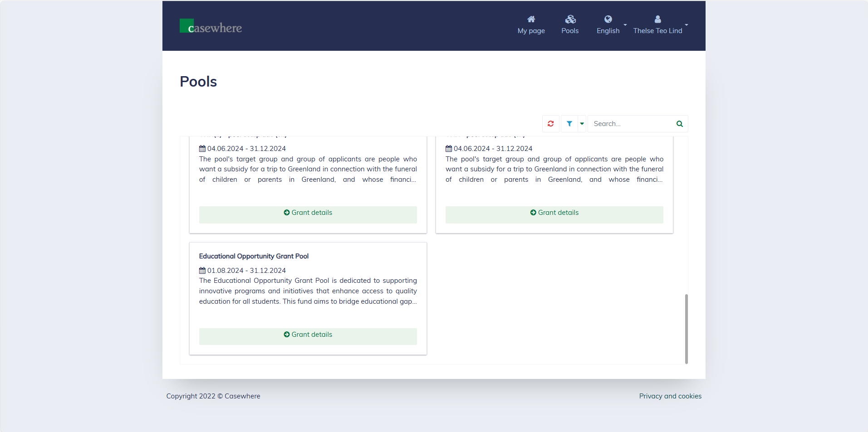The image size is (868, 432).
Task: Click the blue filter funnel icon
Action: click(569, 124)
